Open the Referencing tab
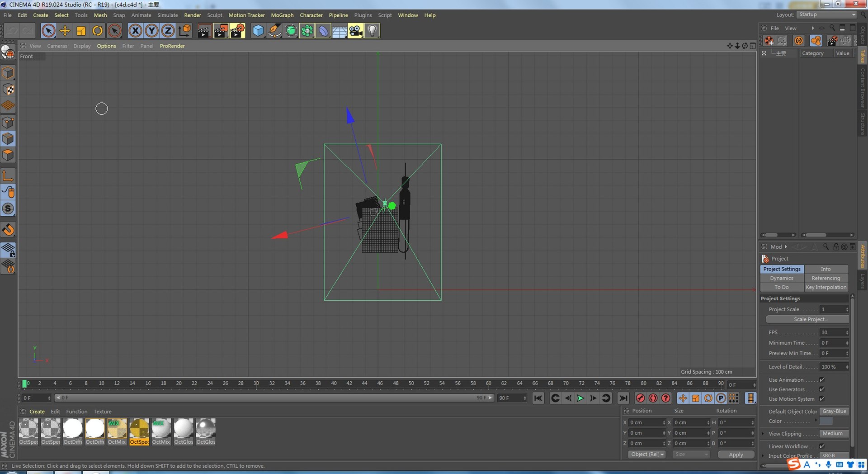The width and height of the screenshot is (868, 474). click(826, 278)
